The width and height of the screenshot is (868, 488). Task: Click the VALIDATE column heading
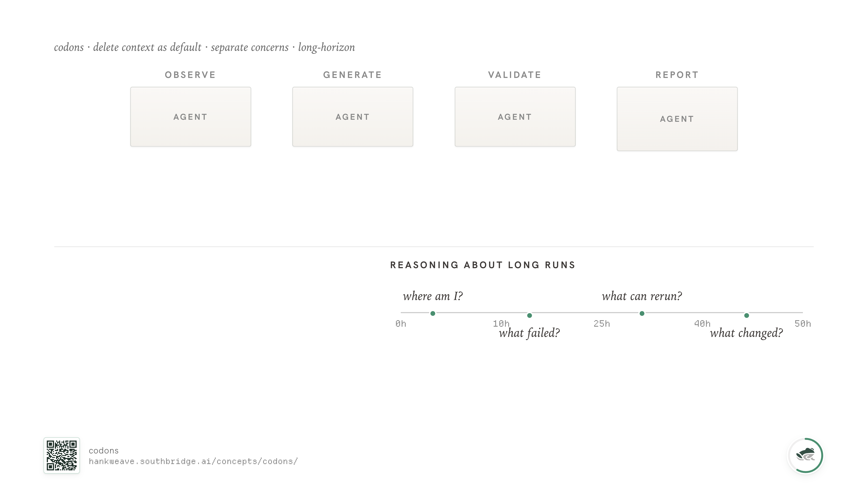coord(515,75)
